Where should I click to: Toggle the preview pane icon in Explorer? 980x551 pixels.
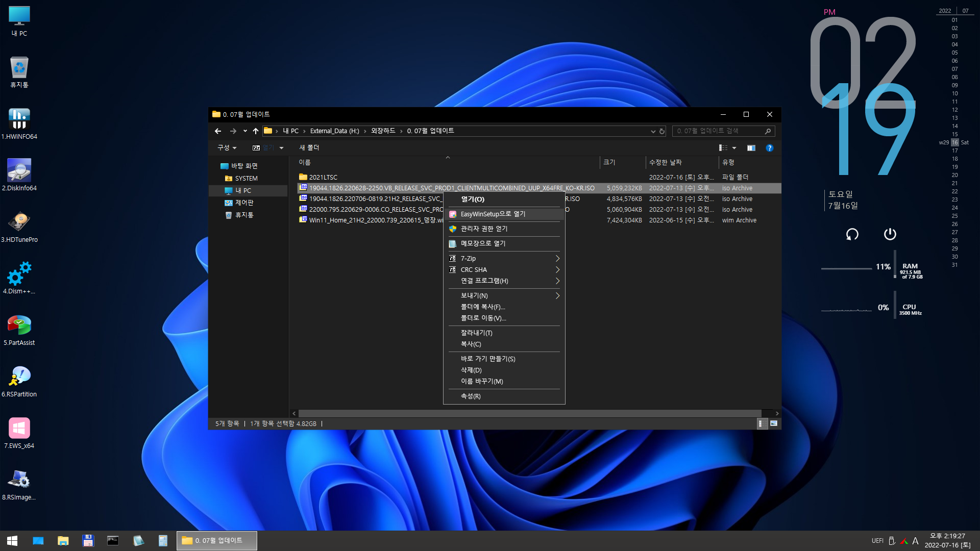click(751, 148)
